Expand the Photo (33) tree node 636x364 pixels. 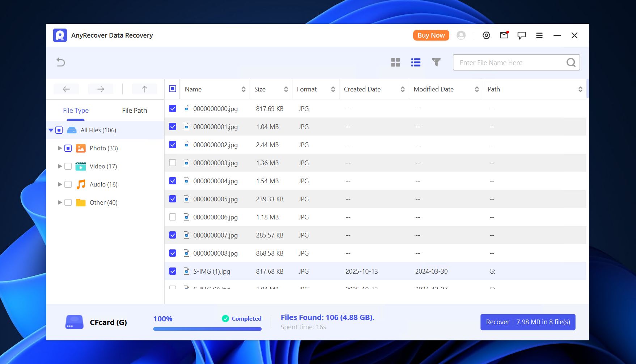coord(60,148)
